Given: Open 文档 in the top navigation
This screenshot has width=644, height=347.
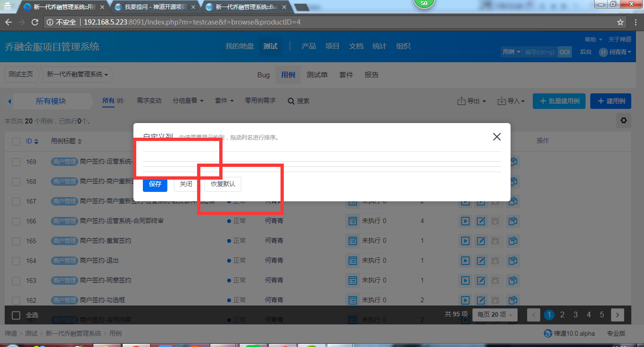Looking at the screenshot, I should 356,46.
